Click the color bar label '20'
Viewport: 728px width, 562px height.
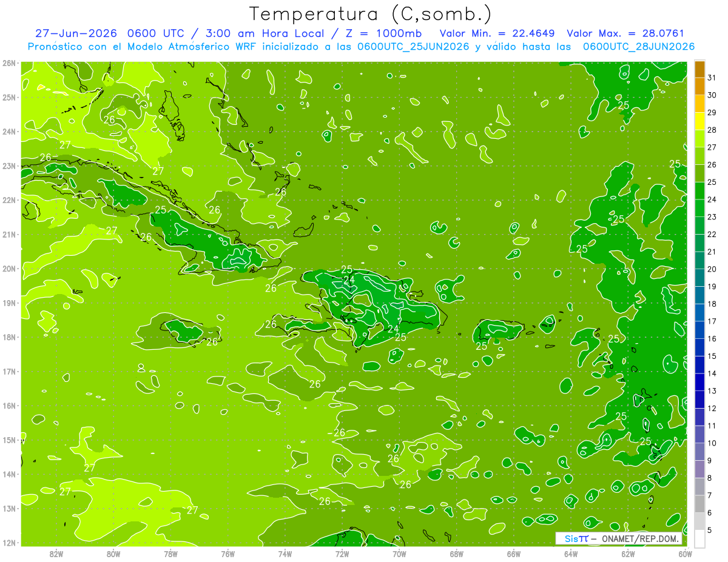tap(712, 269)
